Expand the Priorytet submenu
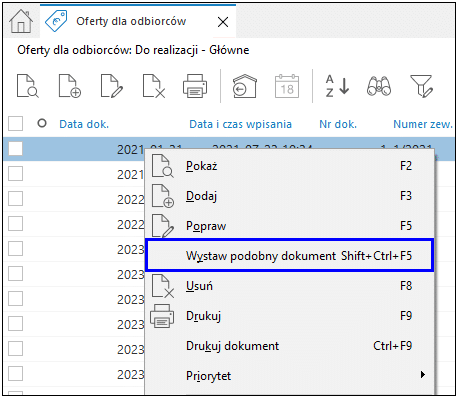This screenshot has height=398, width=458. (x=290, y=376)
